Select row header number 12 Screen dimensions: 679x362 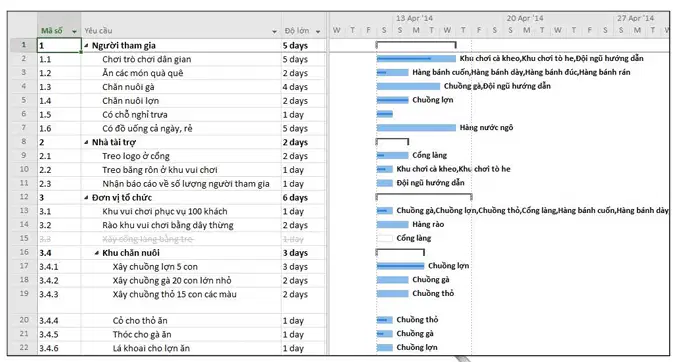click(x=24, y=197)
